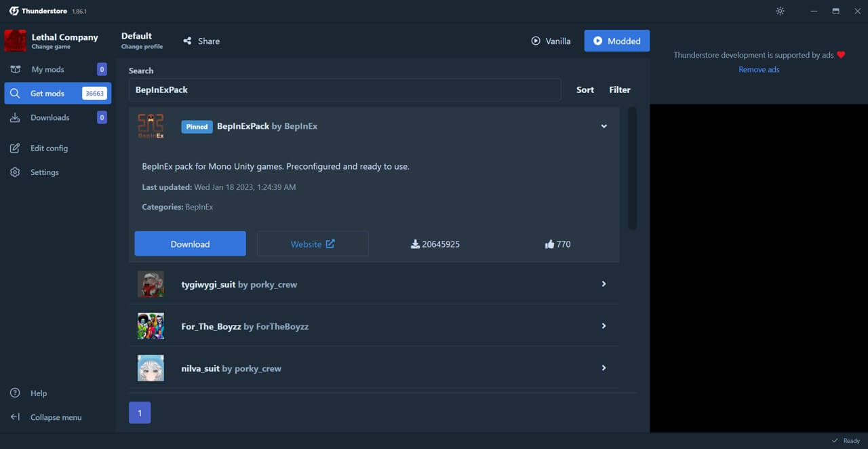Click the For_The_Boyzz by ForTheBoyzz title

(245, 326)
